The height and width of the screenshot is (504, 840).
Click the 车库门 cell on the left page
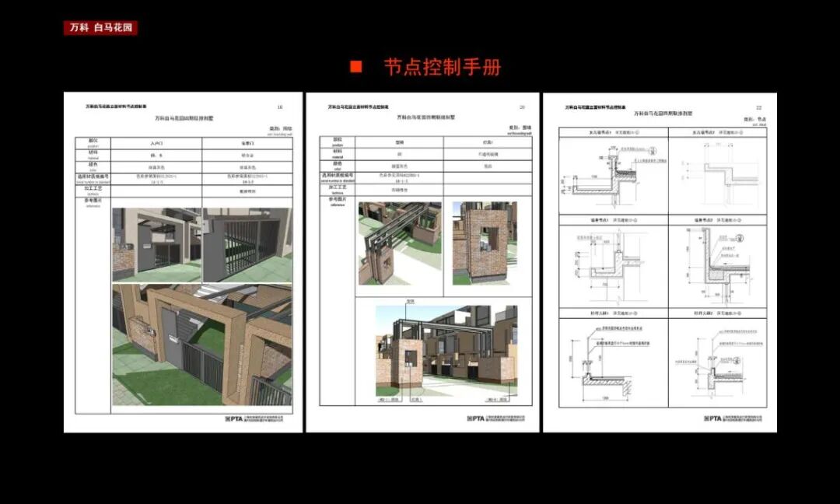[x=247, y=144]
